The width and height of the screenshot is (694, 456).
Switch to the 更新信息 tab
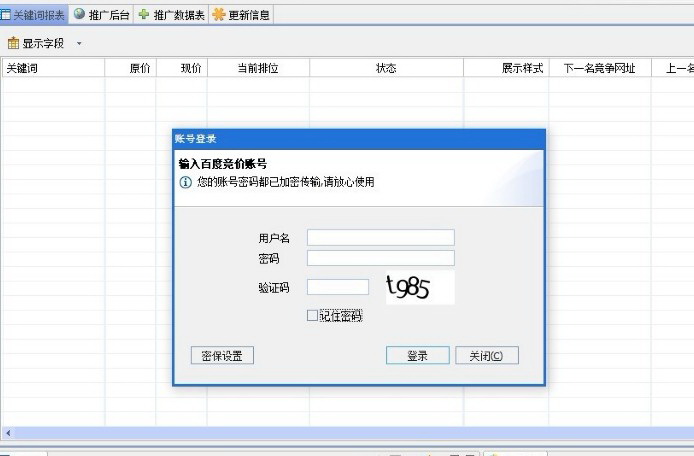241,15
